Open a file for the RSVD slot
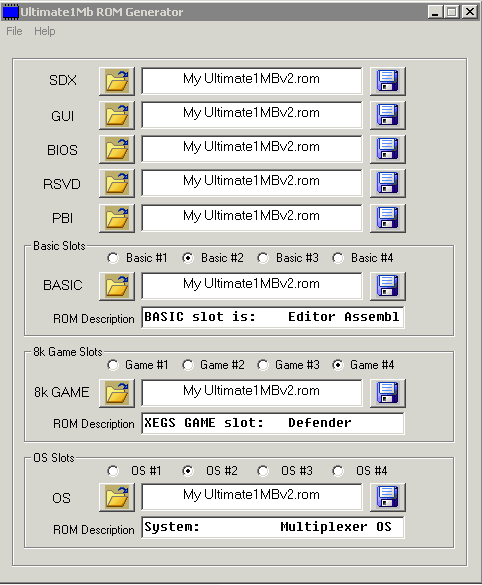The image size is (482, 585). tap(117, 183)
